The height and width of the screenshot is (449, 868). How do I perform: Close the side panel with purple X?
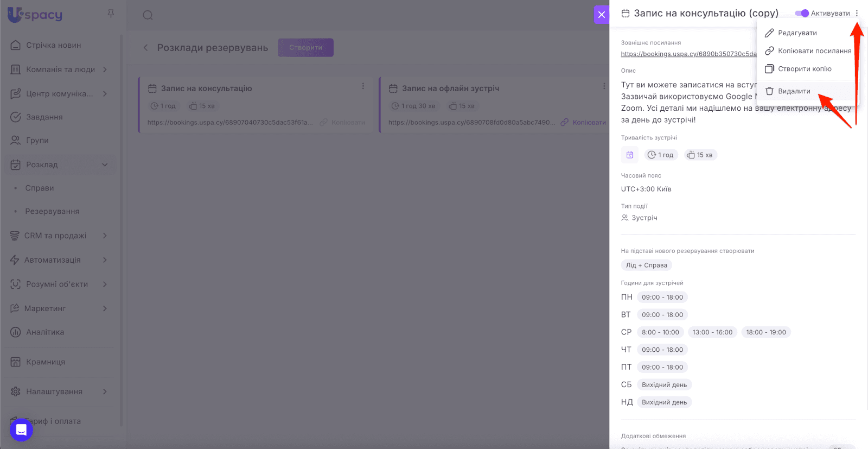click(601, 15)
